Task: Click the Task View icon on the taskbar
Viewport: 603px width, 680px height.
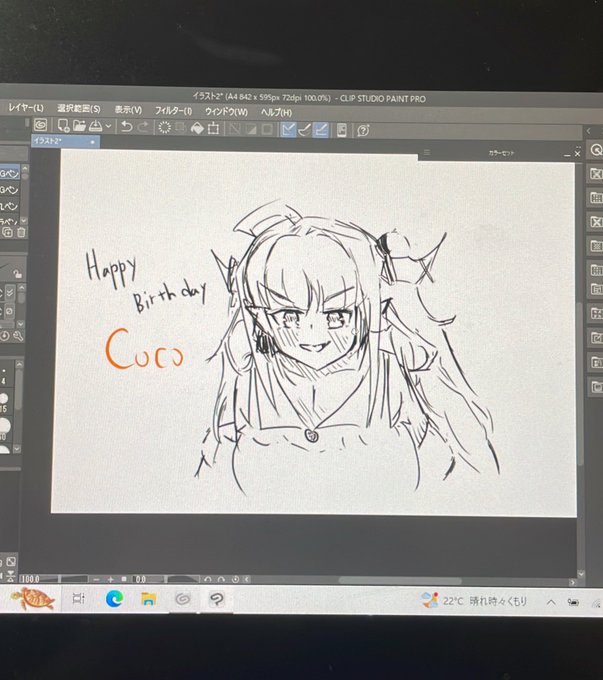Action: pos(79,598)
